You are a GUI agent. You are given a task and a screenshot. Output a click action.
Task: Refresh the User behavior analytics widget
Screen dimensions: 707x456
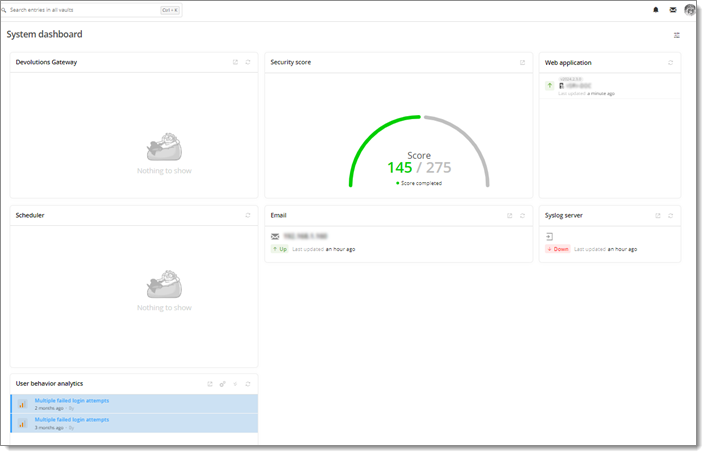(247, 384)
